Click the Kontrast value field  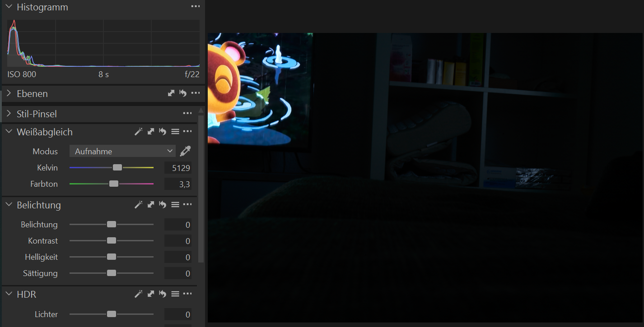click(178, 241)
